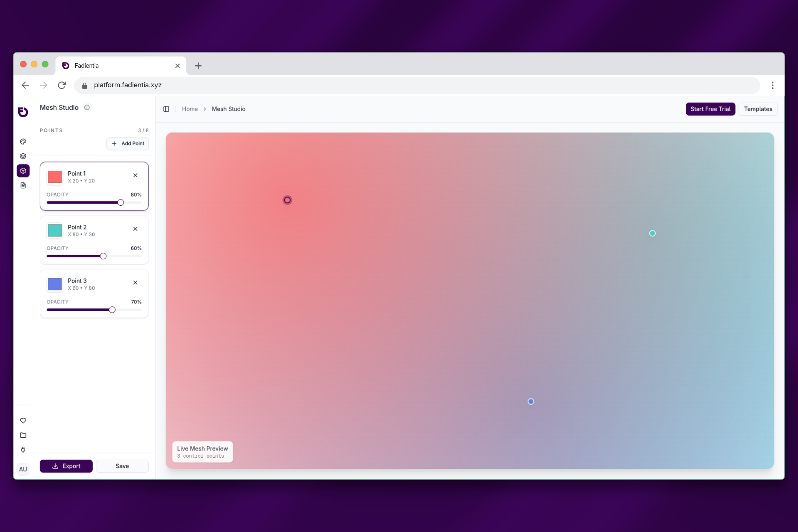
Task: Select the teal control point on the canvas
Action: point(652,233)
